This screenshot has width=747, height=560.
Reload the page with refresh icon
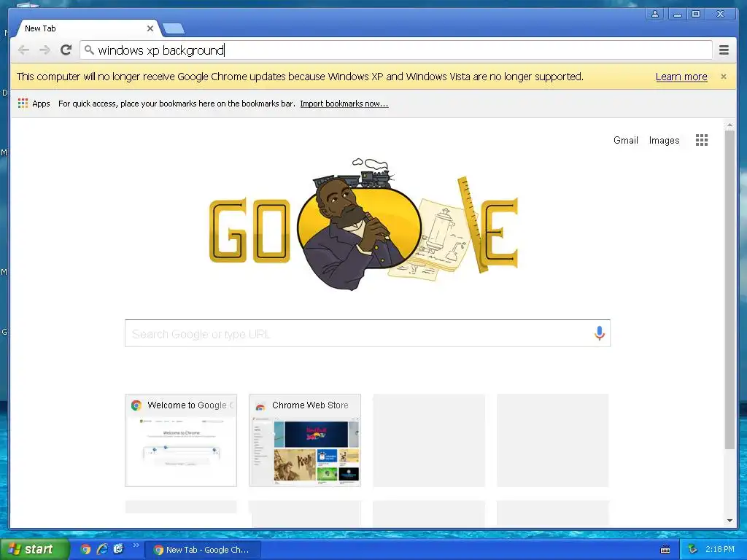66,50
